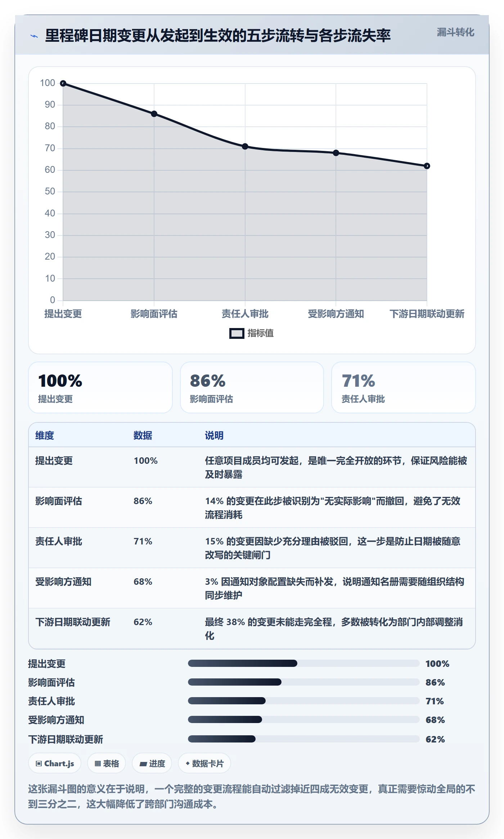The width and height of the screenshot is (504, 839).
Task: Select the 受影响方通知 cell in the table
Action: tap(63, 582)
